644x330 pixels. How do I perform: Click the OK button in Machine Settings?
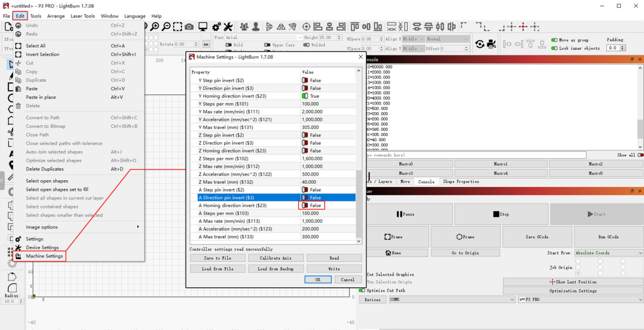pyautogui.click(x=318, y=280)
